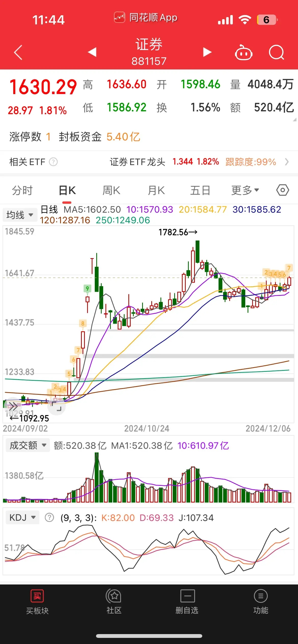Tap change value 28.97 1.81%
The image size is (298, 644).
click(x=37, y=110)
